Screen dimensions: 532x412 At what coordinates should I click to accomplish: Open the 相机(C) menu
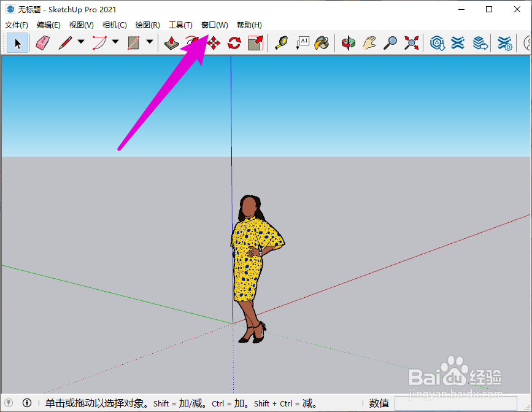pos(114,25)
